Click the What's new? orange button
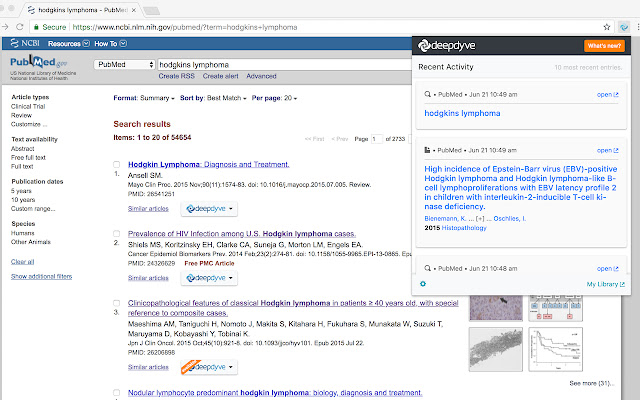This screenshot has width=640, height=400. [x=604, y=46]
